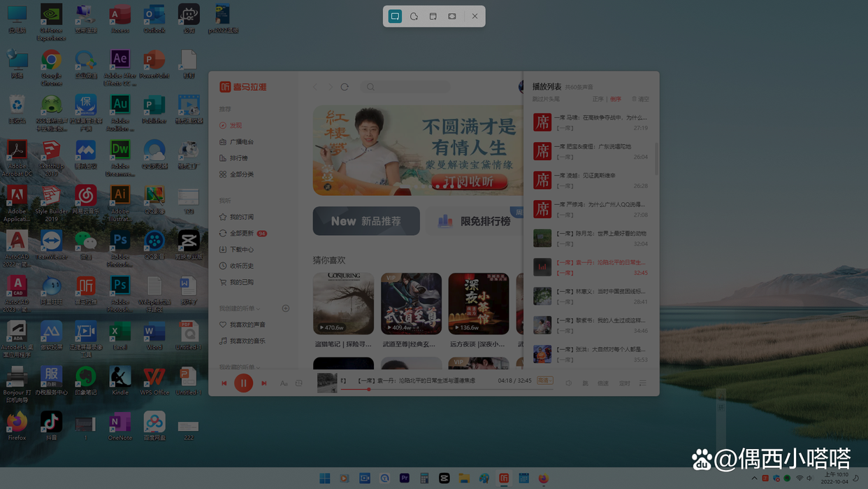Open 排行榜 in Ximalaya sidebar

[233, 158]
